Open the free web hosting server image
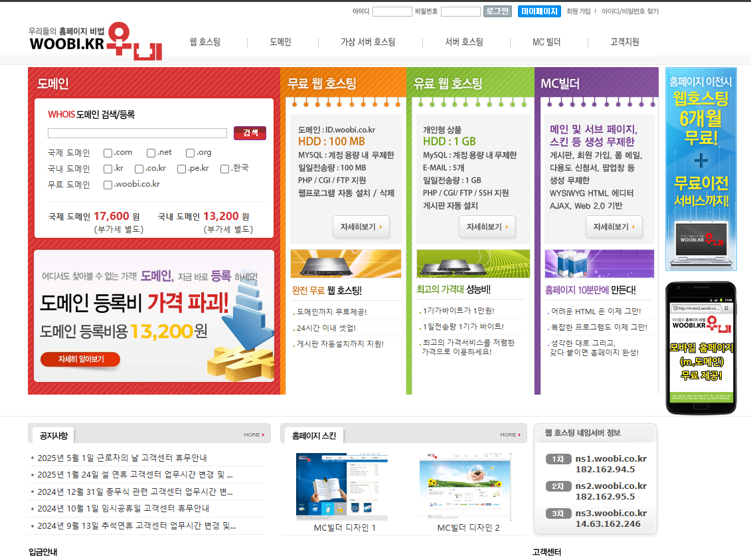 click(346, 264)
